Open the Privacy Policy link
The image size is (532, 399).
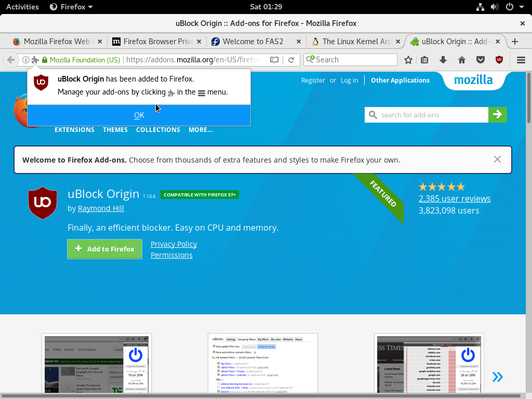pyautogui.click(x=174, y=244)
